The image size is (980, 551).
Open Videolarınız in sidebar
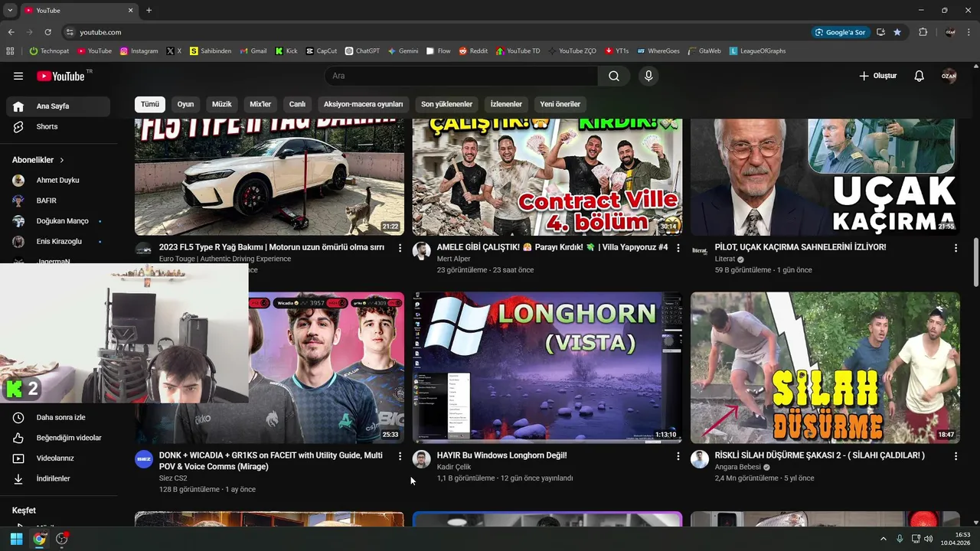tap(58, 458)
